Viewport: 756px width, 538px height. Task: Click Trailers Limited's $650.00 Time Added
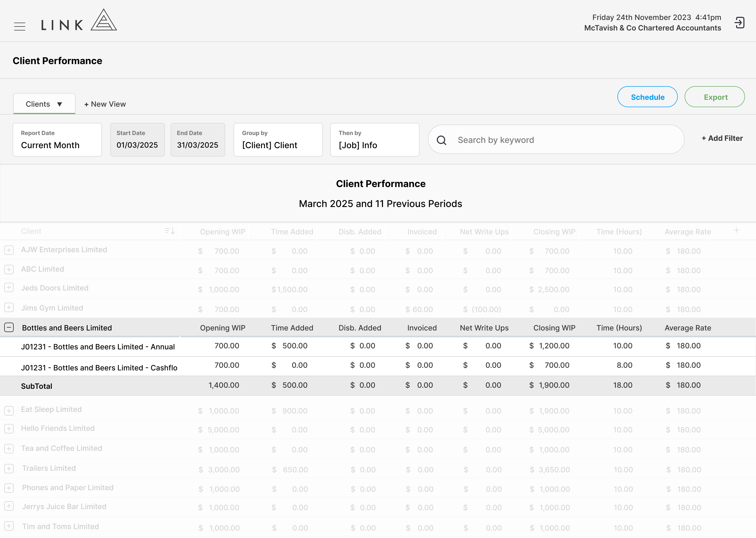click(x=290, y=470)
